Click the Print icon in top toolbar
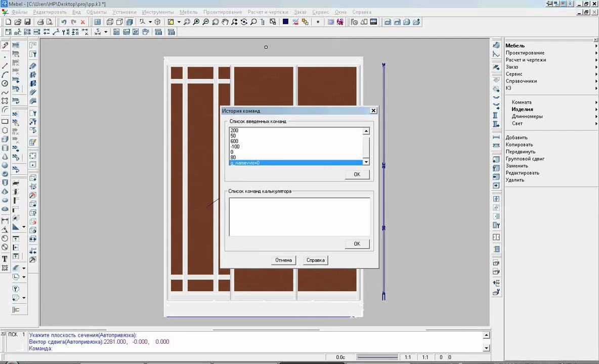This screenshot has height=364, width=599. pos(40,22)
